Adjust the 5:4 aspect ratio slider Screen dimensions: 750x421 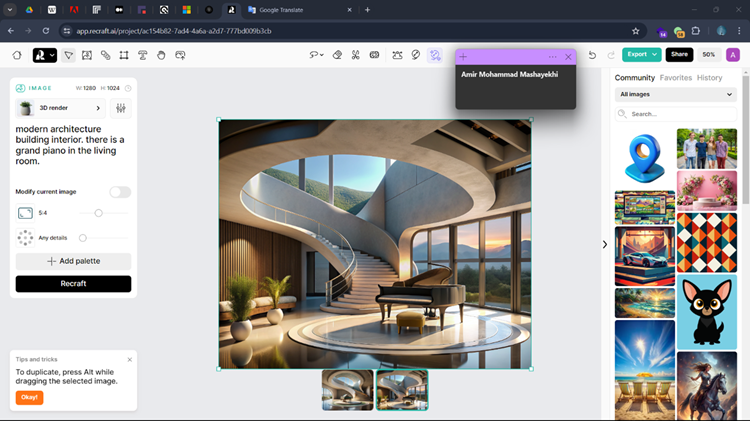(99, 213)
